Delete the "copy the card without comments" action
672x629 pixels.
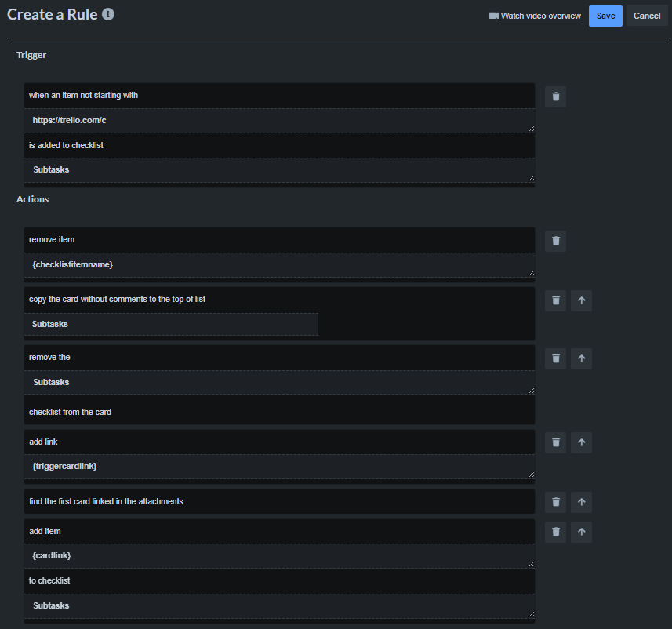[x=555, y=300]
